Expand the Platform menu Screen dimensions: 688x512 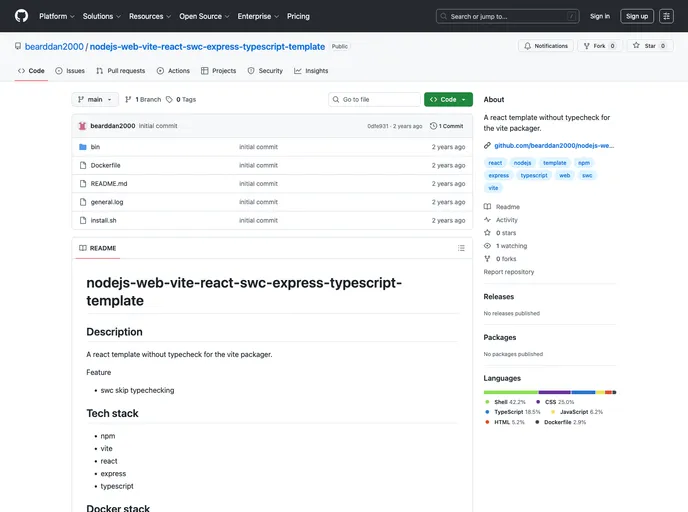click(x=56, y=16)
